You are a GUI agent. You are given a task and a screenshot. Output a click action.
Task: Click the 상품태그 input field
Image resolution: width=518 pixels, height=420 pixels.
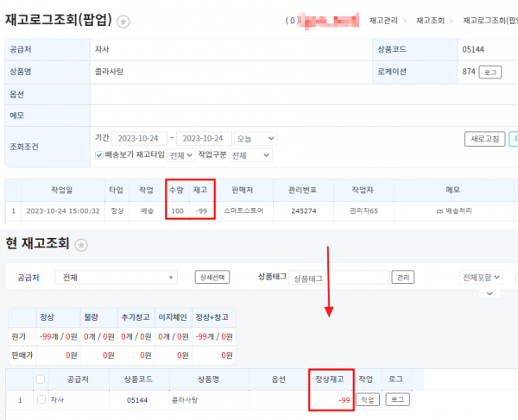(x=338, y=278)
